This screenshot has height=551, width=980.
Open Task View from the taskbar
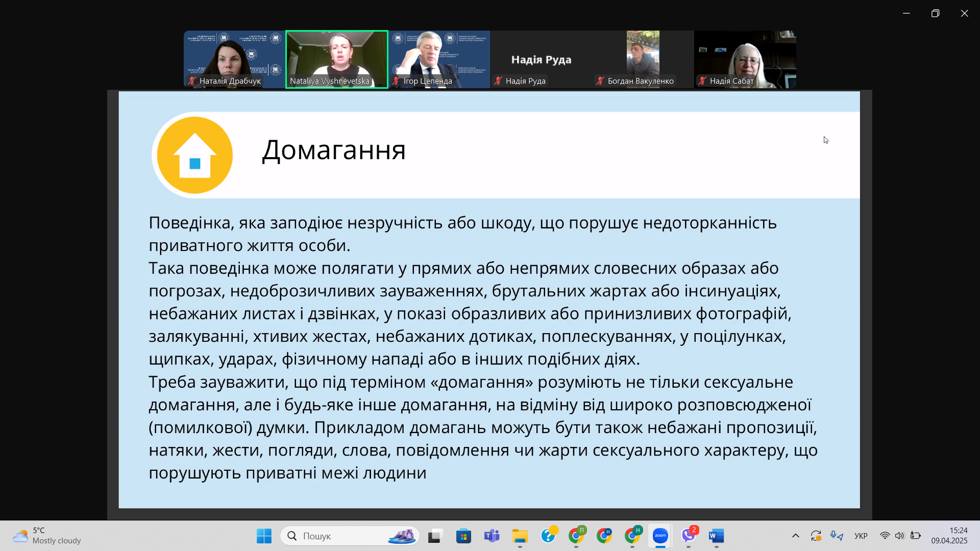click(x=434, y=536)
